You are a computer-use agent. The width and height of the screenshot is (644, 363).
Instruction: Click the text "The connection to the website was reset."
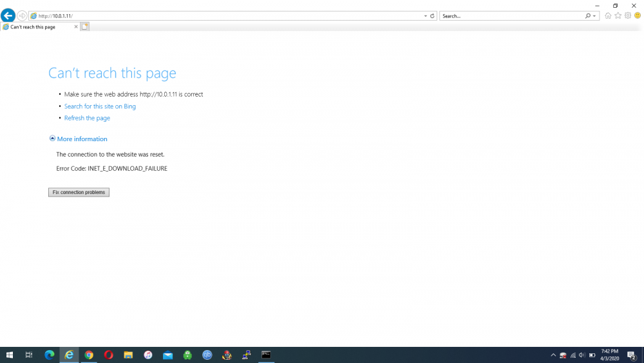tap(110, 155)
